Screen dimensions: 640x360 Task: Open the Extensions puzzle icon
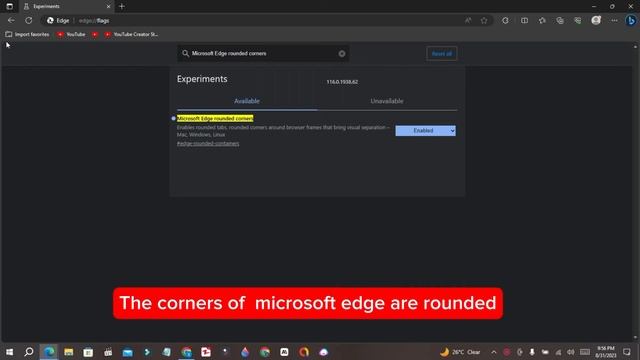click(x=505, y=20)
